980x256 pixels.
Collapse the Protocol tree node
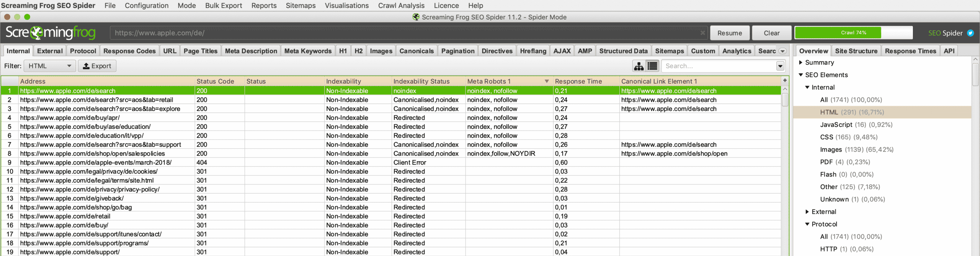click(807, 224)
